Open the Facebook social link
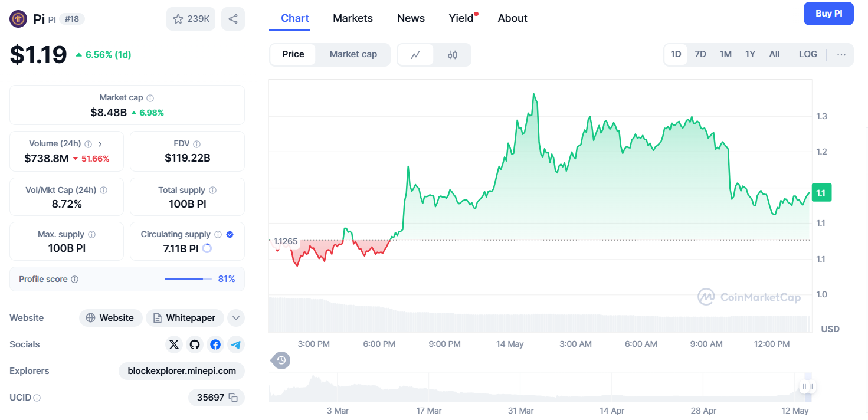 coord(215,344)
